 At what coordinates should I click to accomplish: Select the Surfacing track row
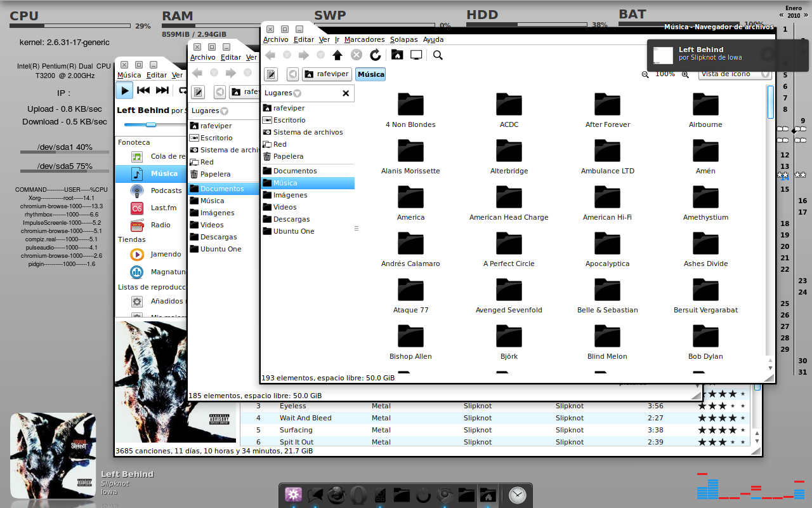coord(495,430)
